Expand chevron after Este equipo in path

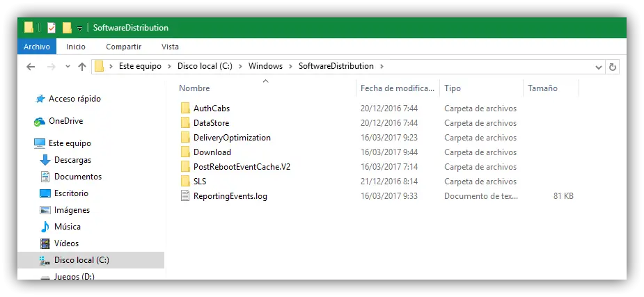pyautogui.click(x=169, y=66)
